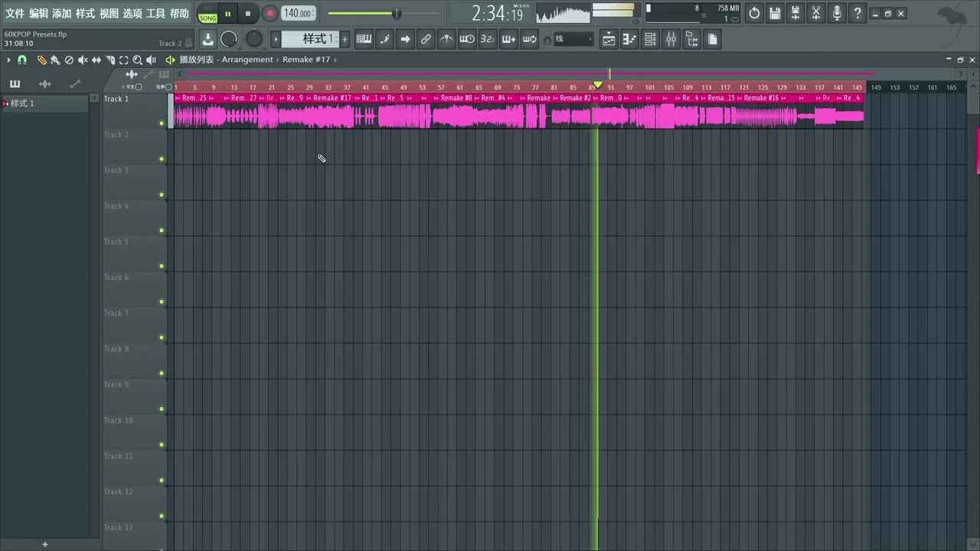
Task: Arm recording with the red record button
Action: click(x=269, y=13)
